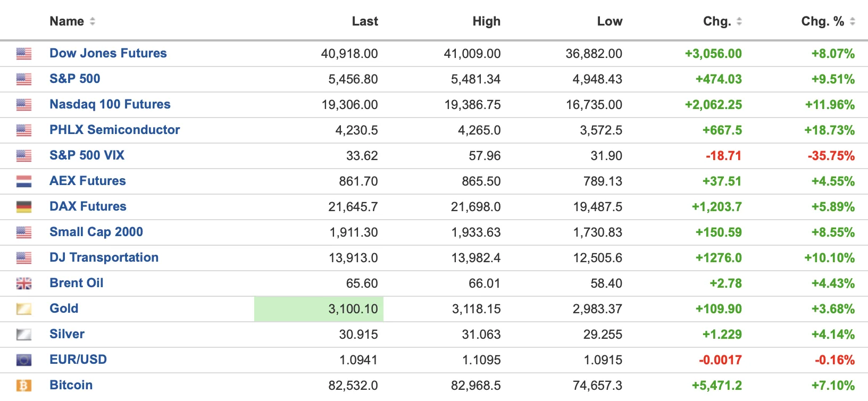Open the Small Cap 2000 link
This screenshot has height=401, width=868.
96,232
